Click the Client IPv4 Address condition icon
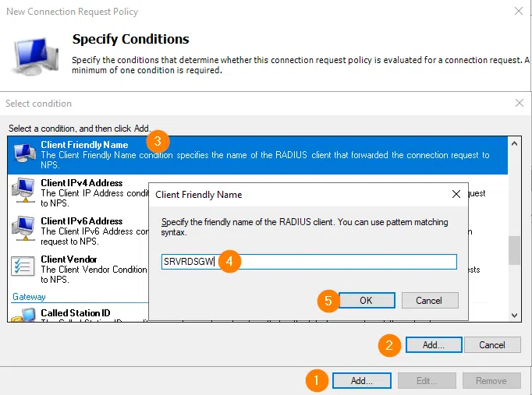Screen dimensions: 532x395 click(x=24, y=189)
